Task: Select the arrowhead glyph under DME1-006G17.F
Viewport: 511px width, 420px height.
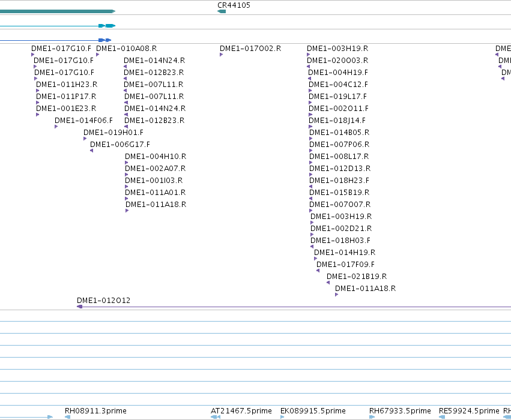Action: pos(92,151)
